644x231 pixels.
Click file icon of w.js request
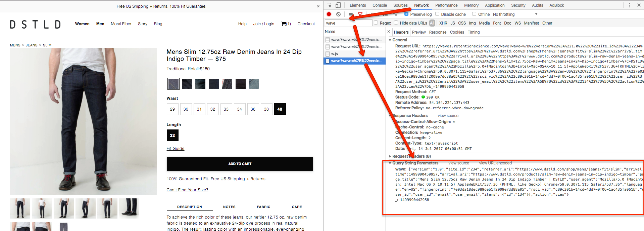(x=328, y=54)
